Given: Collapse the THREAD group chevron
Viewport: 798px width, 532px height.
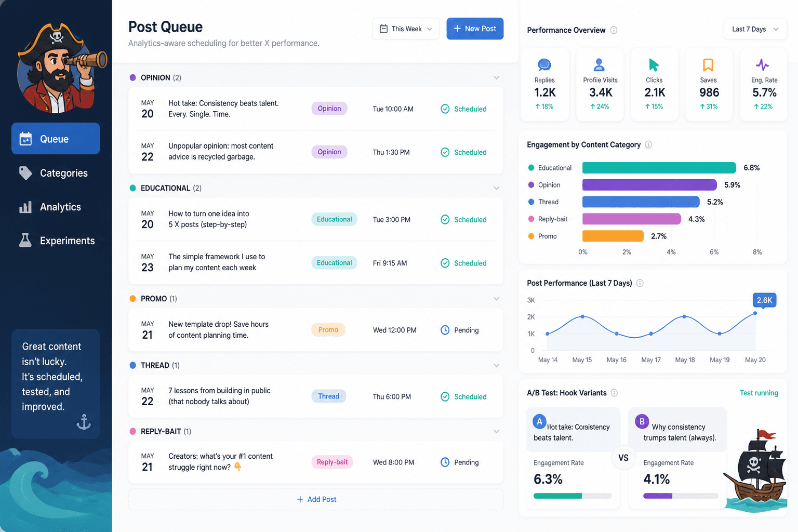Looking at the screenshot, I should point(496,365).
